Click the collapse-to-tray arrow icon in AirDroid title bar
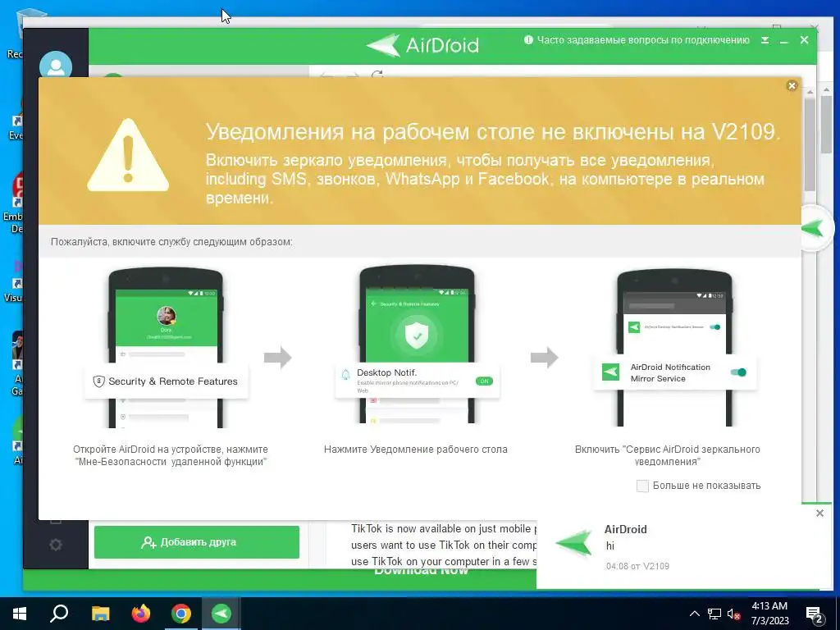The height and width of the screenshot is (630, 840). [x=765, y=40]
